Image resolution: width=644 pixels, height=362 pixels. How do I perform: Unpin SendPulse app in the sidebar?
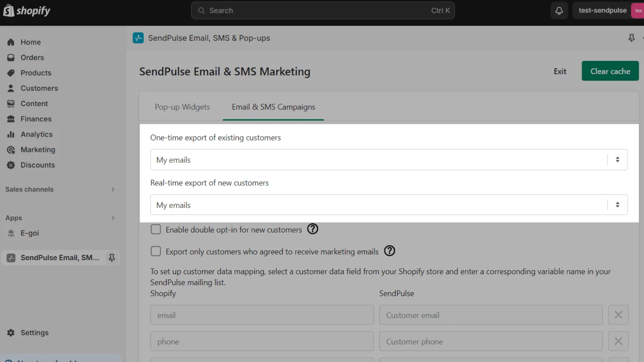coord(112,257)
